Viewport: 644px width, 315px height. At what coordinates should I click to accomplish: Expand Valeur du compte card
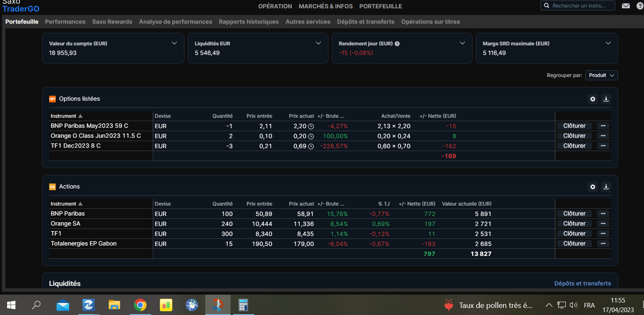pos(174,43)
